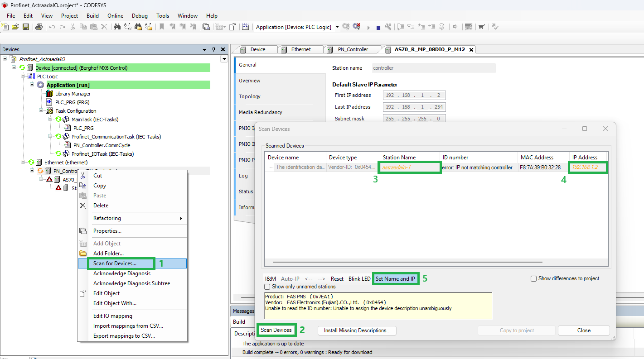
Task: Collapse the Profinet_AstraadaIO root node
Action: tap(5, 59)
